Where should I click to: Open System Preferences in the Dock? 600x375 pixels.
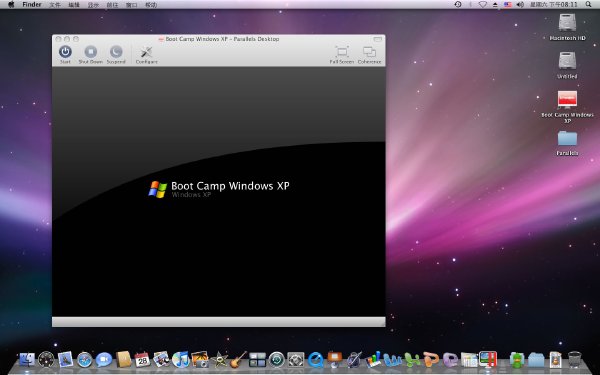296,359
